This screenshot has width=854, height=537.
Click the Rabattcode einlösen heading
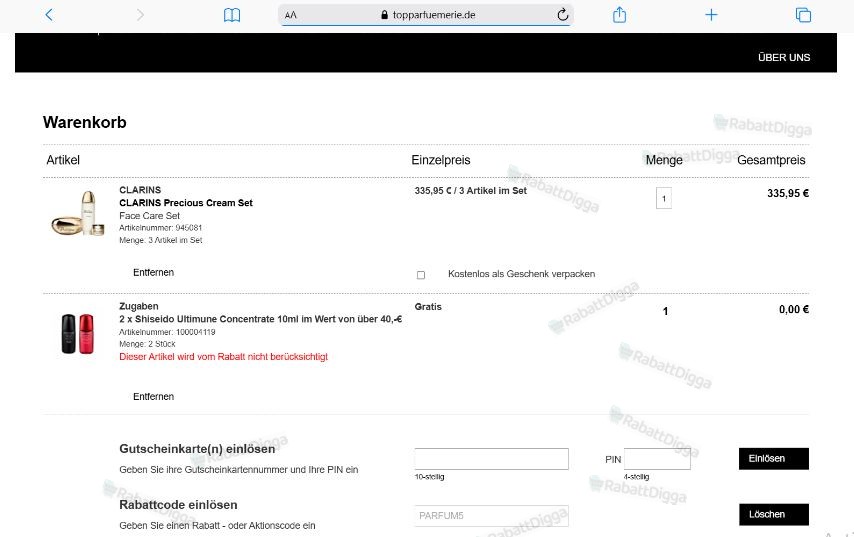click(178, 505)
